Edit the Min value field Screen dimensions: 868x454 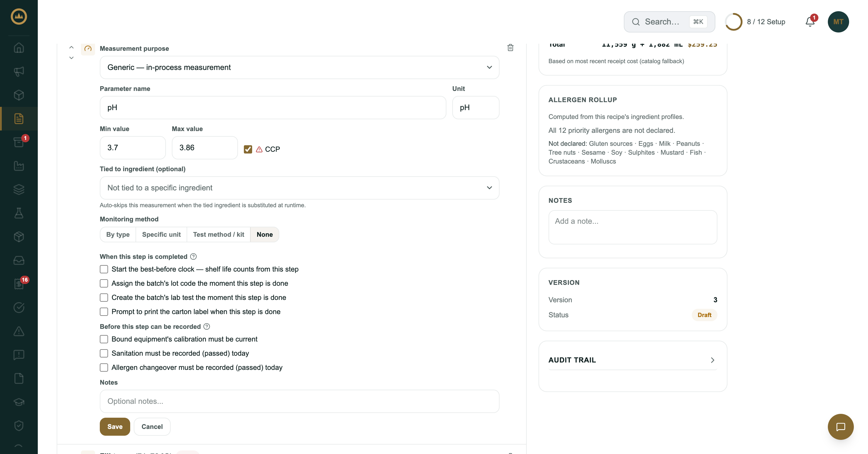[133, 148]
